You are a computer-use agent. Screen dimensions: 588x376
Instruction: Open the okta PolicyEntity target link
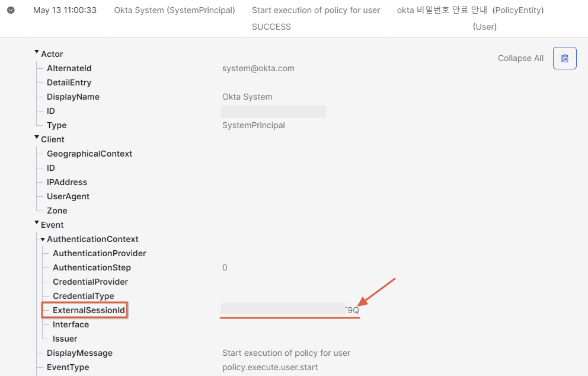pyautogui.click(x=470, y=10)
